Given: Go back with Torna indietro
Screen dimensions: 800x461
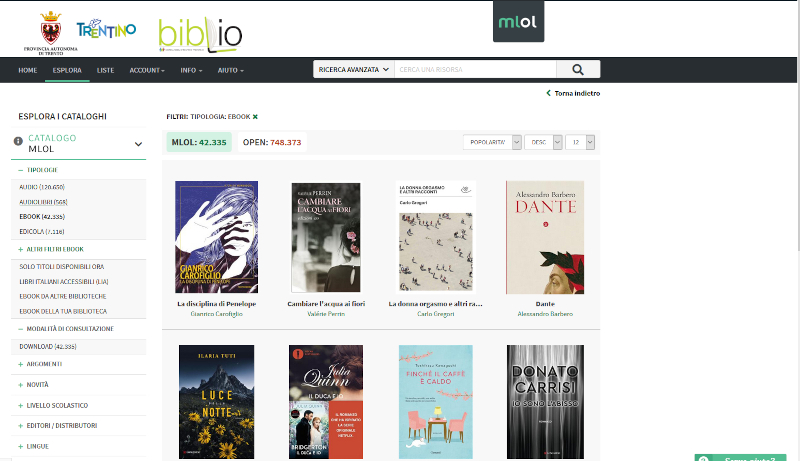Looking at the screenshot, I should coord(573,93).
